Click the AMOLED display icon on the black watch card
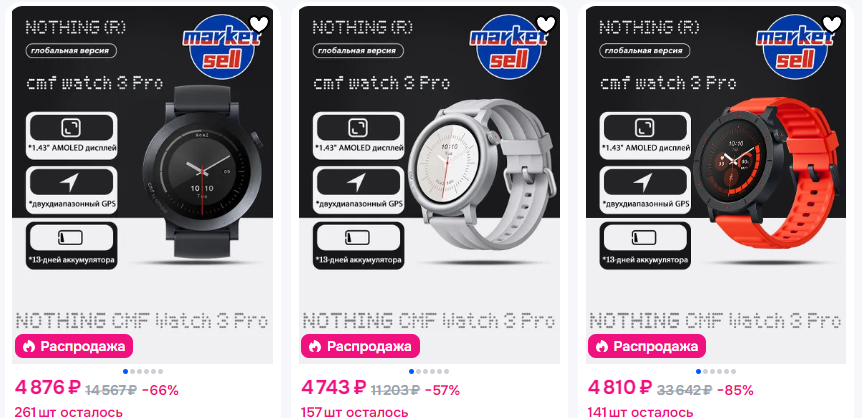The image size is (862, 418). pos(72,128)
